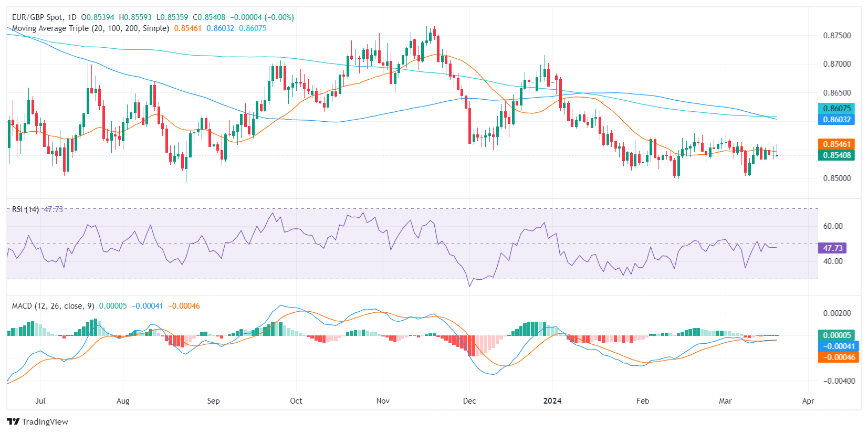The image size is (868, 433).
Task: Click the Nov label on time axis
Action: (x=383, y=401)
